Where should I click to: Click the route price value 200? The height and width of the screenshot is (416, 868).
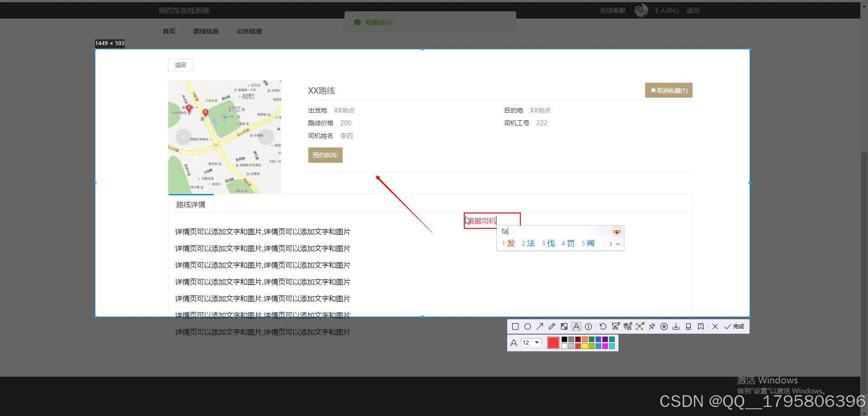346,123
